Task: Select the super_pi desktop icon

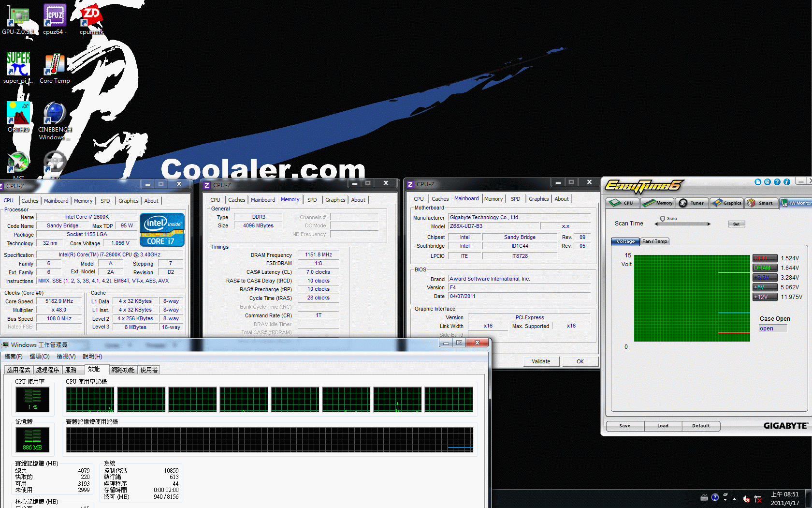Action: pos(18,68)
